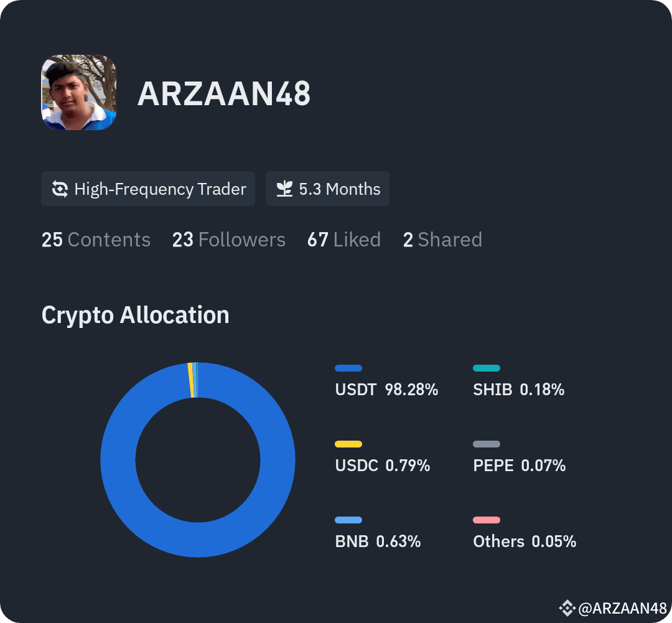Click the SHIB teal legend swatch

click(x=487, y=368)
